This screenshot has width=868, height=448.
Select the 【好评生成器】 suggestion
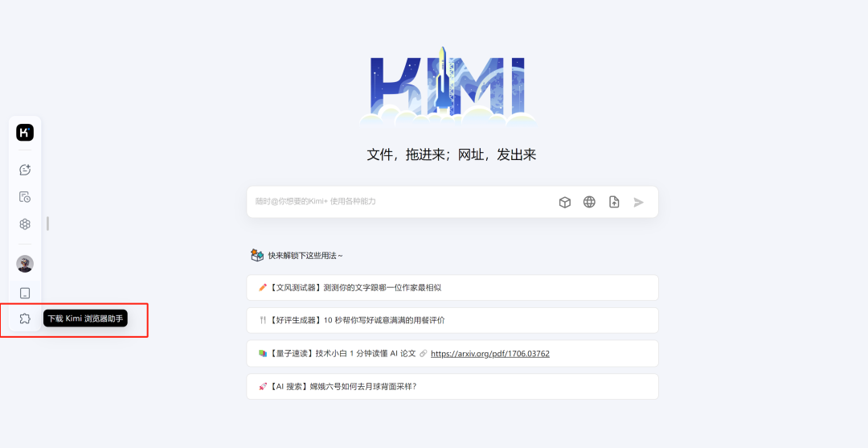click(452, 320)
